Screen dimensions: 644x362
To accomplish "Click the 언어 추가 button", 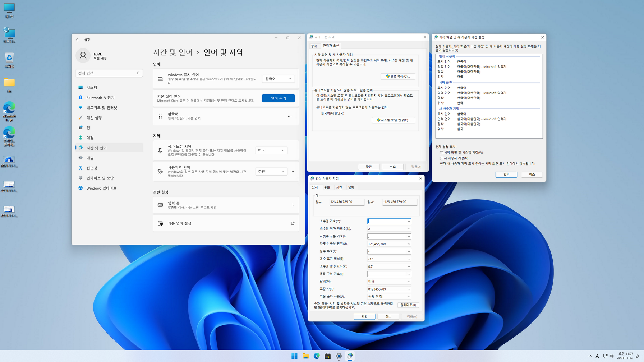I will click(279, 98).
